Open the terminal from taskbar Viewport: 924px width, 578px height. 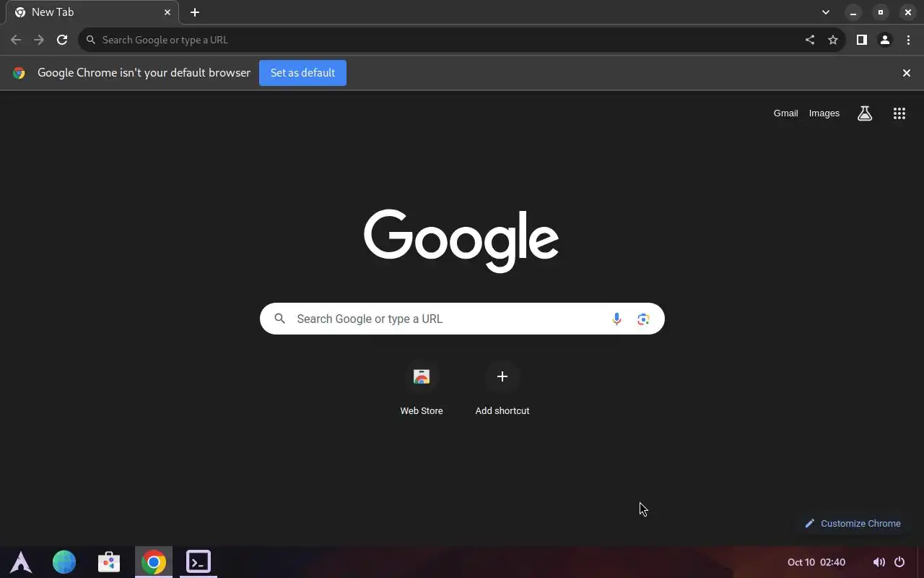click(x=199, y=561)
